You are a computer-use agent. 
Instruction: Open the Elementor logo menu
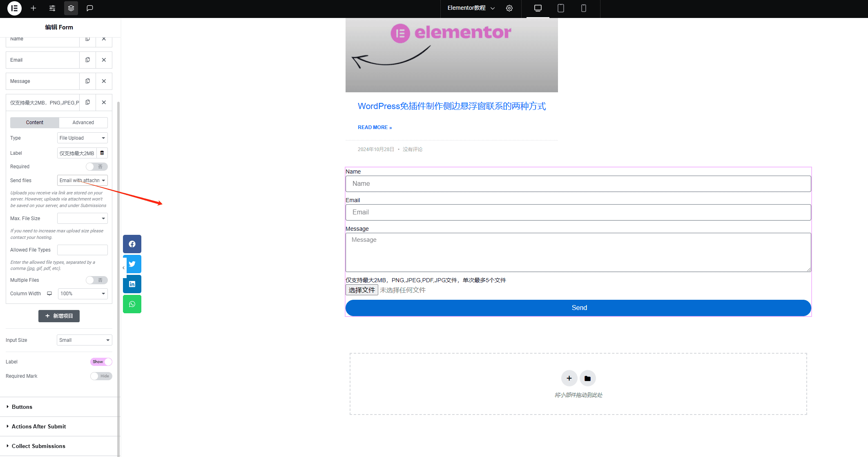[14, 8]
